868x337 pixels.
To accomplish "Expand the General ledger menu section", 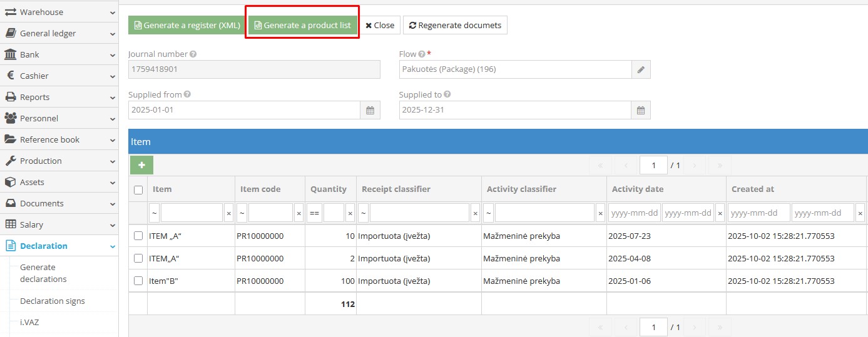I will (59, 33).
